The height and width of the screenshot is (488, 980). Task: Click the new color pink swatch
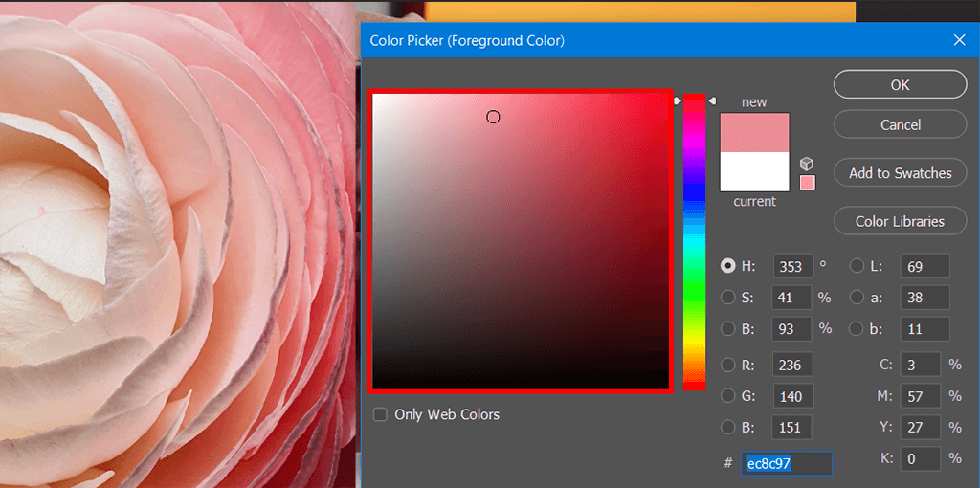pos(754,132)
